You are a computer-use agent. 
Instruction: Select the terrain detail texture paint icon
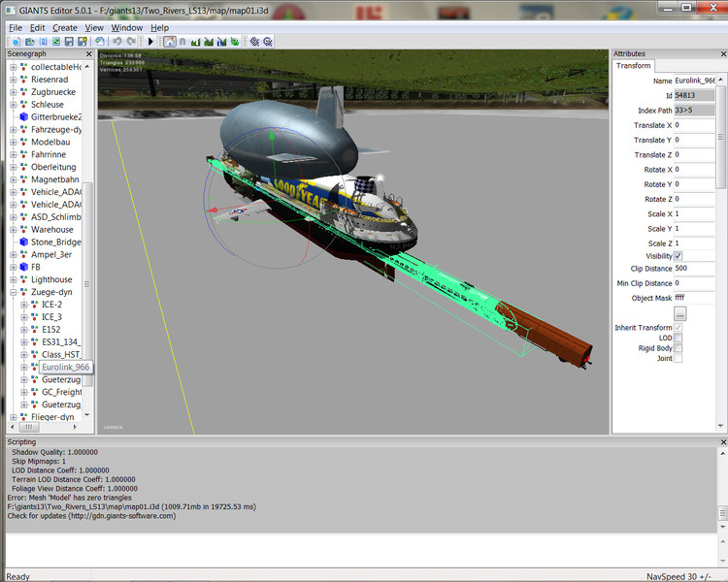(x=209, y=42)
